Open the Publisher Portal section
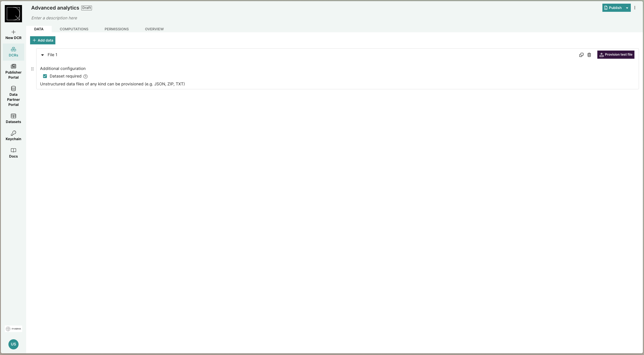Image resolution: width=644 pixels, height=355 pixels. (x=13, y=71)
